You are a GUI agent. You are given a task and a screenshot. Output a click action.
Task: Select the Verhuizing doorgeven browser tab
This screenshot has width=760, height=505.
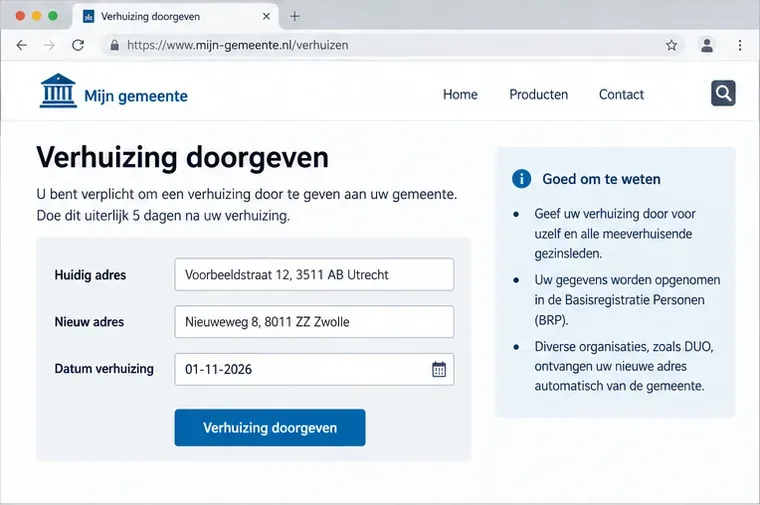pos(175,16)
